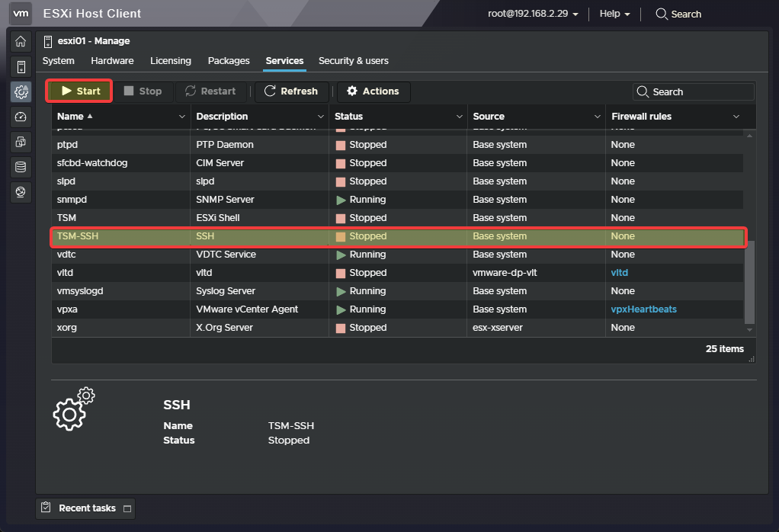Viewport: 779px width, 532px height.
Task: Sort by the Status column header
Action: click(x=348, y=117)
